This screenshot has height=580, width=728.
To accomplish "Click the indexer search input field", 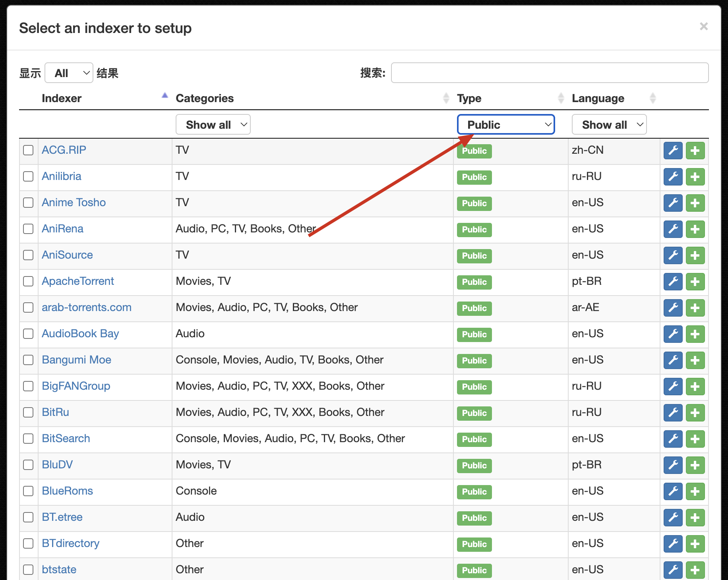I will click(550, 73).
